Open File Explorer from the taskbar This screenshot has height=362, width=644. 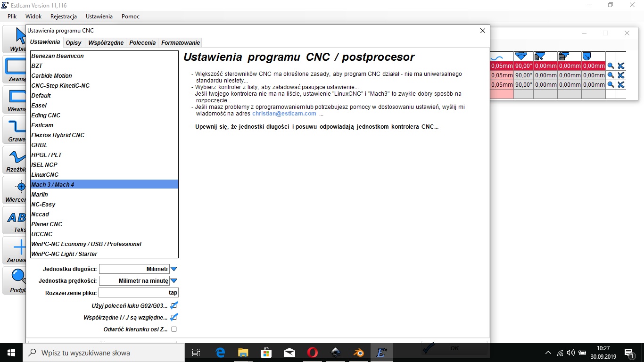pos(243,352)
